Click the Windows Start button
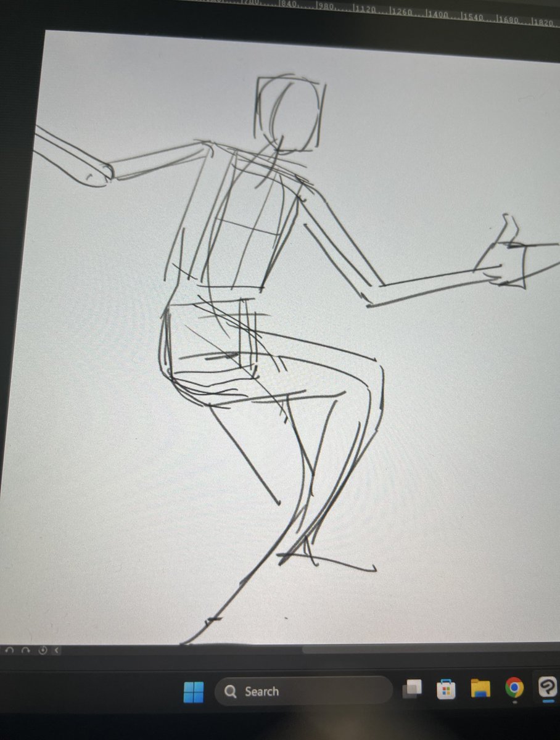The height and width of the screenshot is (740, 560). click(194, 692)
